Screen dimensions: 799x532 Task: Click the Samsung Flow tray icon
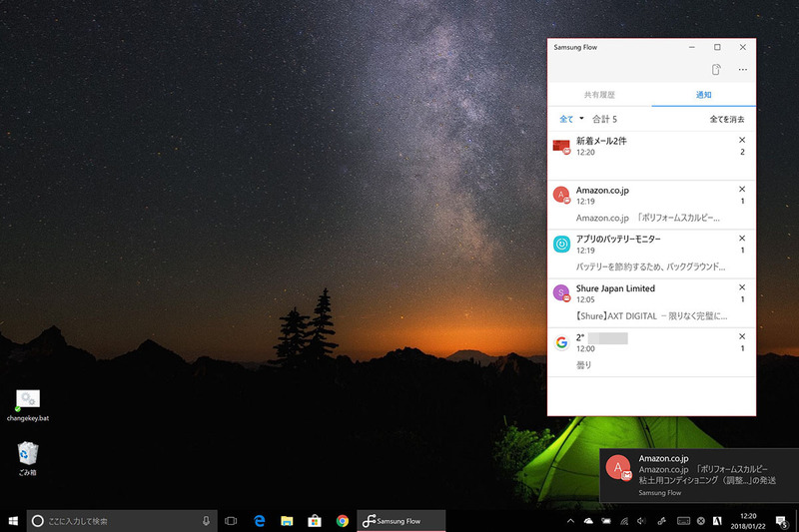point(662,521)
